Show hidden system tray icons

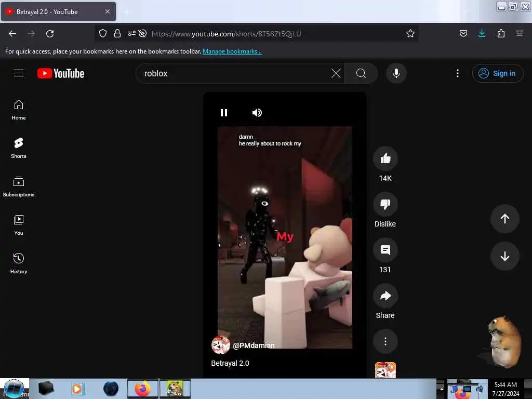point(442,389)
